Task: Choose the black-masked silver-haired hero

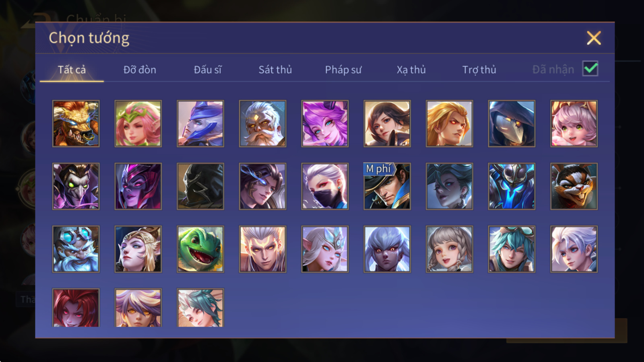Action: 325,186
